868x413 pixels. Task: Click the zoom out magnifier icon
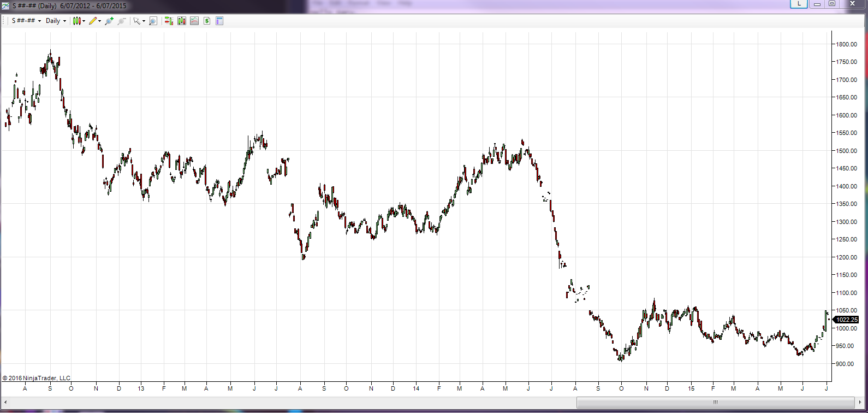click(x=122, y=21)
